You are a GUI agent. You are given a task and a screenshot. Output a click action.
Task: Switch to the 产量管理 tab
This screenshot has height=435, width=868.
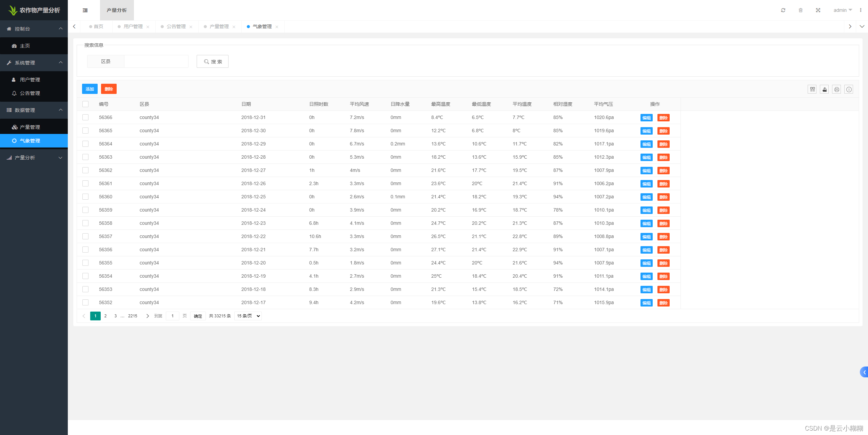point(219,26)
